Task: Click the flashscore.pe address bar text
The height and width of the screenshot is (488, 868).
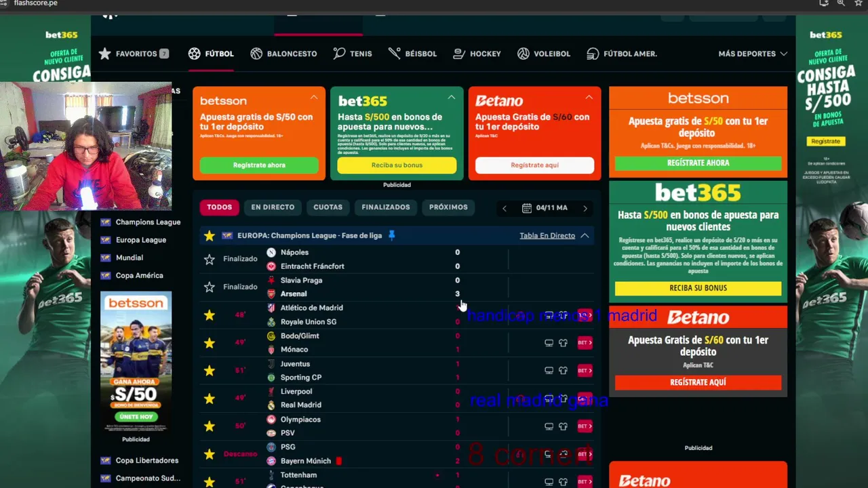Action: tap(35, 3)
